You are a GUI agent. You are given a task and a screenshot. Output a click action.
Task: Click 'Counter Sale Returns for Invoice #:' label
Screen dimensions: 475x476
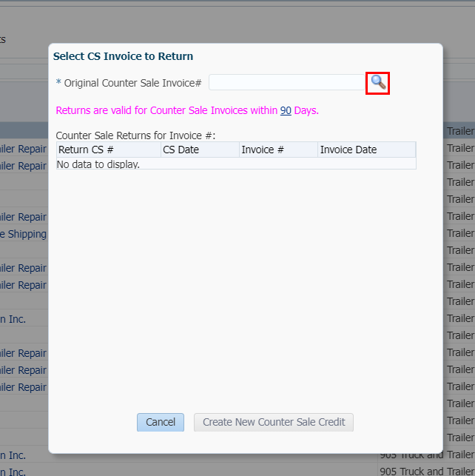[x=135, y=135]
